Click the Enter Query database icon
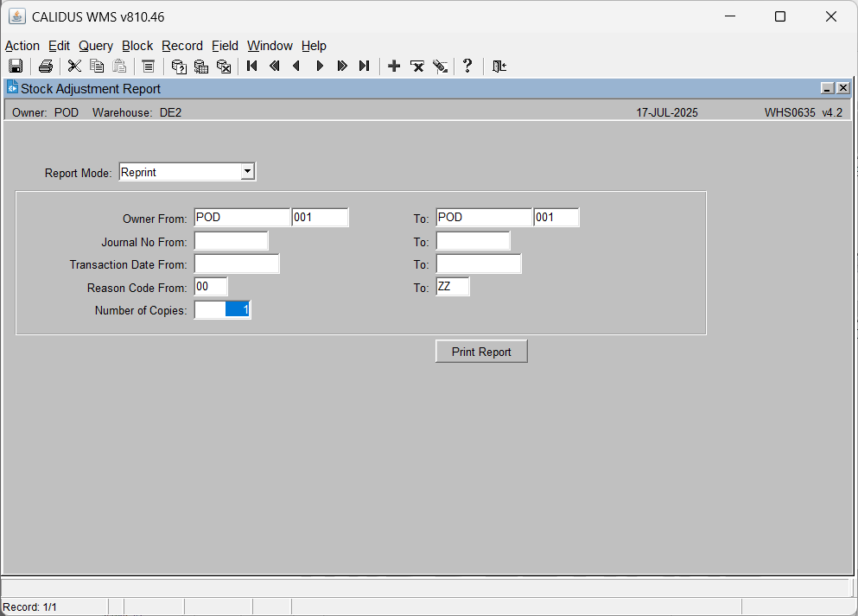Image resolution: width=858 pixels, height=616 pixels. [178, 67]
